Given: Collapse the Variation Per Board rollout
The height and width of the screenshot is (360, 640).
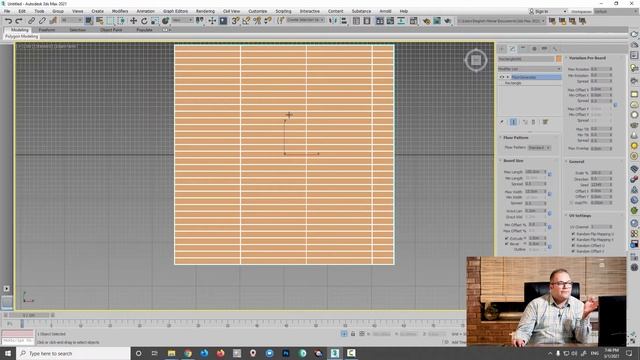Looking at the screenshot, I should point(587,58).
